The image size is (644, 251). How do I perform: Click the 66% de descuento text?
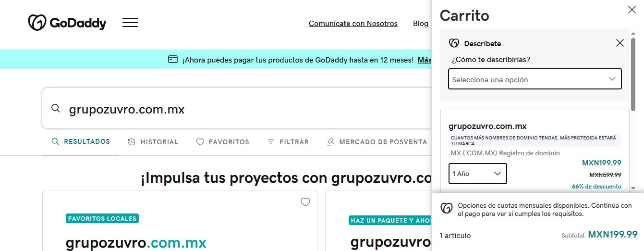tap(596, 187)
